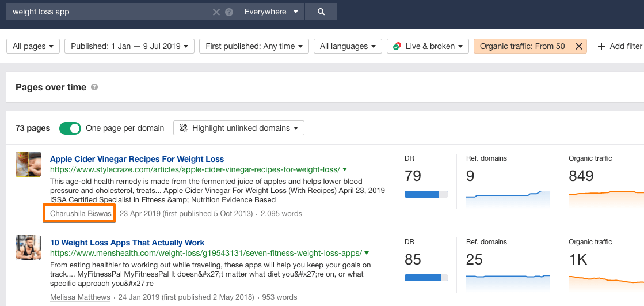Open Apple Cider Vinegar Recipes article link
644x306 pixels.
click(137, 159)
